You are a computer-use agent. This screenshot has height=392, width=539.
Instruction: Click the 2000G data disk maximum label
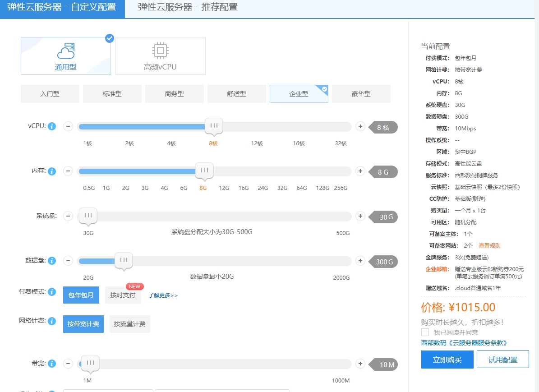click(341, 278)
